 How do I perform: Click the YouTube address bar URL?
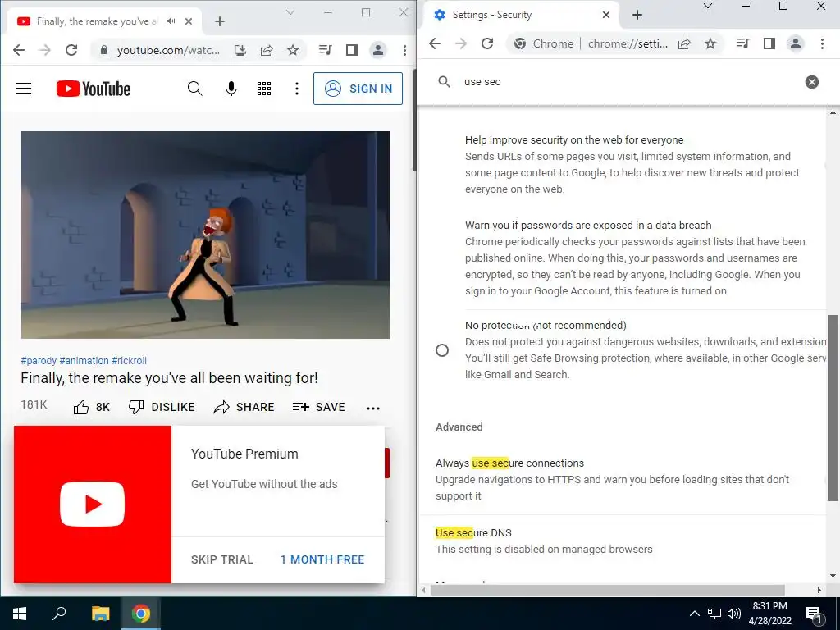pyautogui.click(x=168, y=50)
